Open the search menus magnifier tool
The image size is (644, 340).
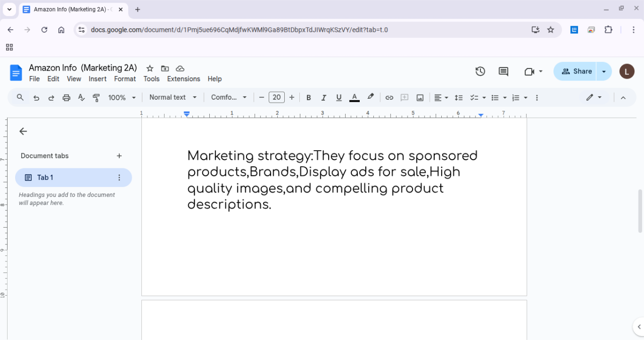pyautogui.click(x=20, y=97)
